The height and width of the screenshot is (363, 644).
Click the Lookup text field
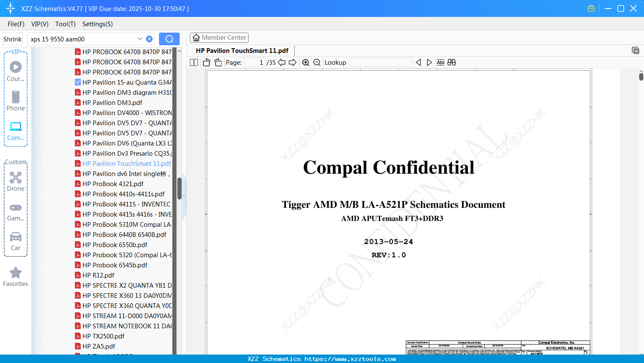pyautogui.click(x=381, y=63)
